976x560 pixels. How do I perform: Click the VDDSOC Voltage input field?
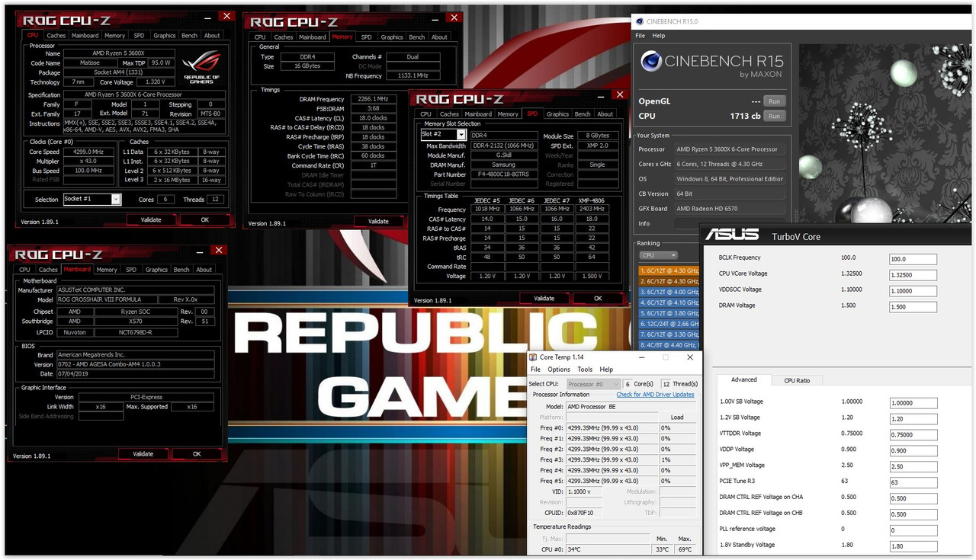913,291
